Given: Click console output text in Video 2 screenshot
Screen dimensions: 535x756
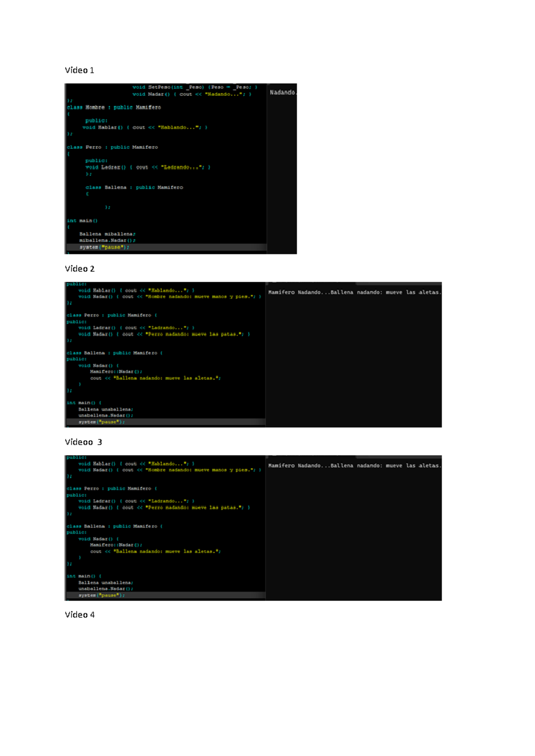Looking at the screenshot, I should point(354,292).
